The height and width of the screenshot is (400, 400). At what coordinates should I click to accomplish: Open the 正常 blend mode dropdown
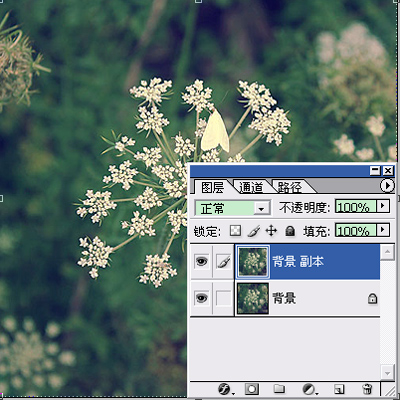232,209
